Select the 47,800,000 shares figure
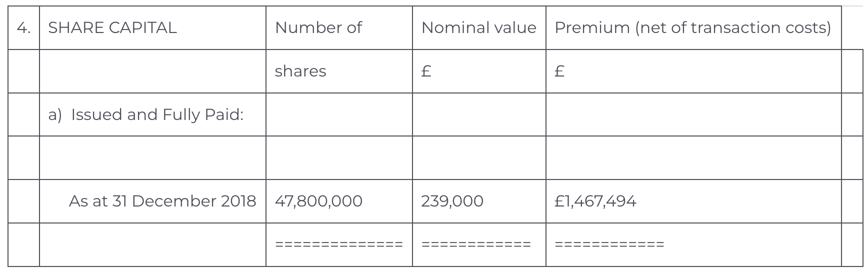 click(x=318, y=201)
